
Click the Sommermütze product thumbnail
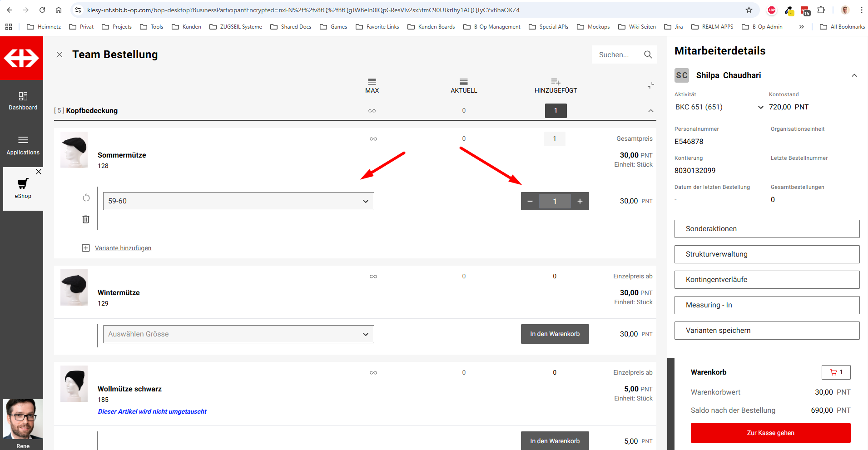click(74, 150)
